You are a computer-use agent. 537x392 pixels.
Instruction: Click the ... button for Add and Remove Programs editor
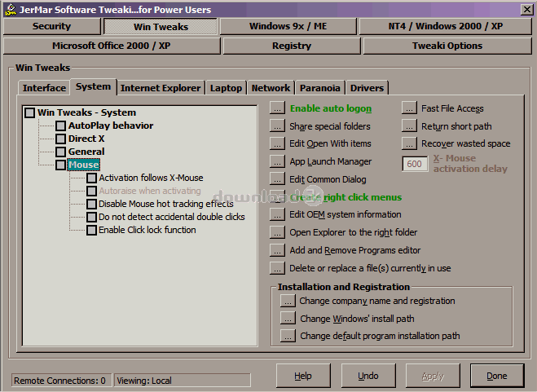click(x=277, y=250)
